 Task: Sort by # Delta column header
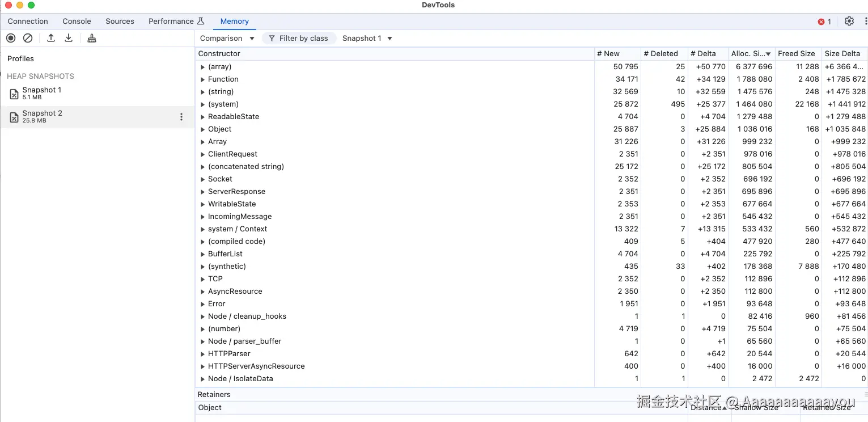coord(708,53)
